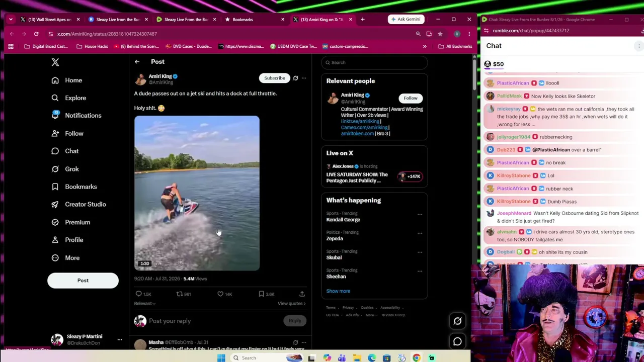Open the floating messages button

[457, 342]
